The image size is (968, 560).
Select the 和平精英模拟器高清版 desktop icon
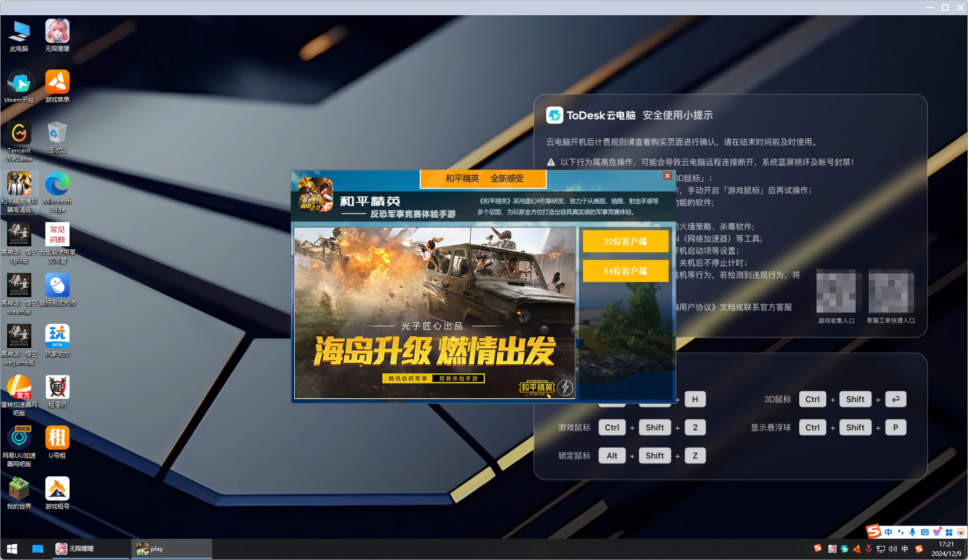click(19, 193)
